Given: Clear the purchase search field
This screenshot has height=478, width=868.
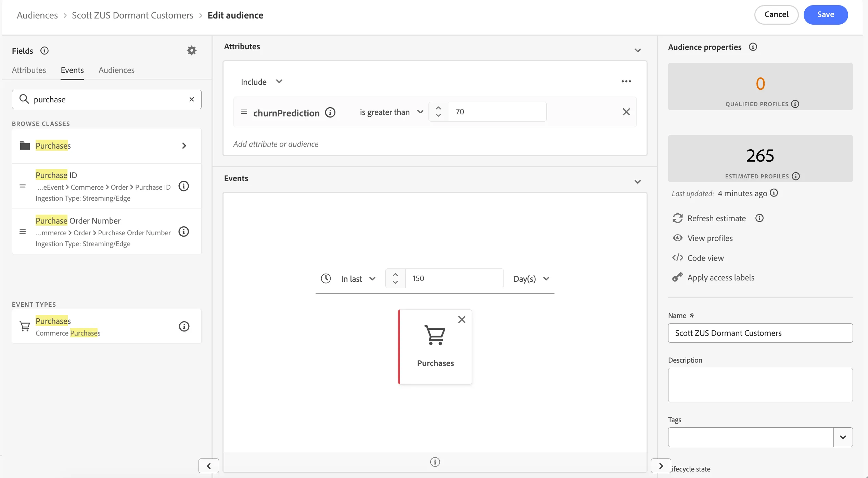Looking at the screenshot, I should 192,99.
